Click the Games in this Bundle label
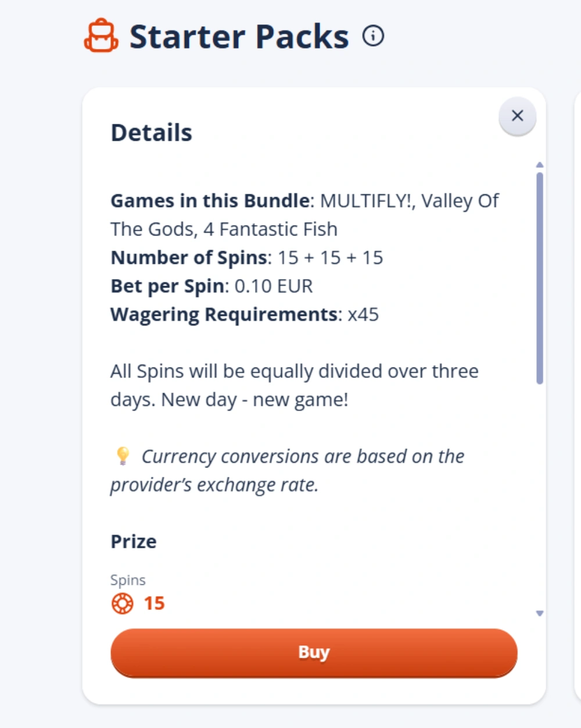The width and height of the screenshot is (581, 728). [x=210, y=201]
